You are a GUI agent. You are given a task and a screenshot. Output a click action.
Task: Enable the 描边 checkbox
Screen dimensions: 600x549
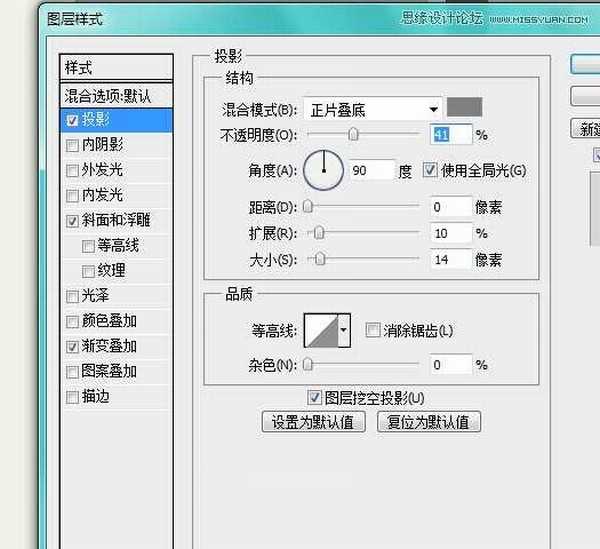pos(72,397)
